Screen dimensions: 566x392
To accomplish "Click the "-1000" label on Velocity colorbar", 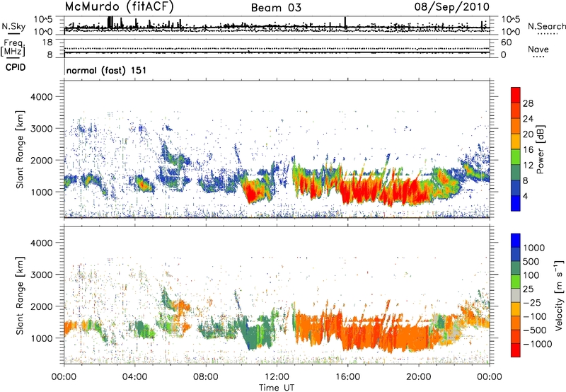I will 537,344.
